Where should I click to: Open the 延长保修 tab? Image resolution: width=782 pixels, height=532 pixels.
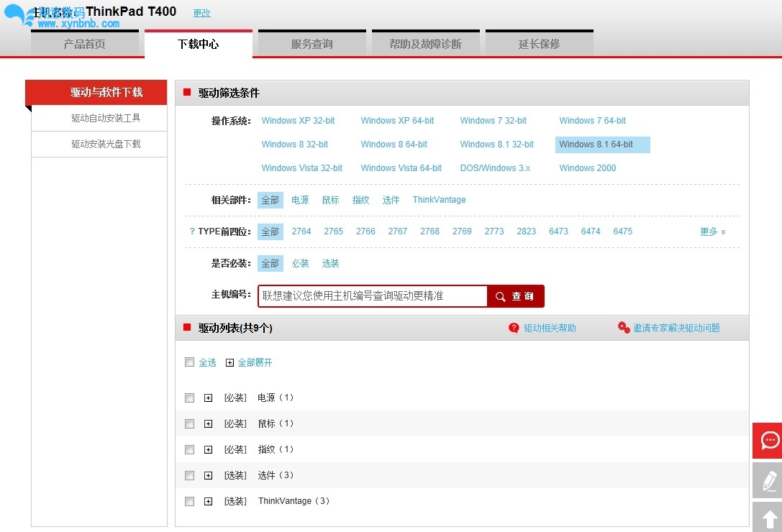pyautogui.click(x=540, y=43)
